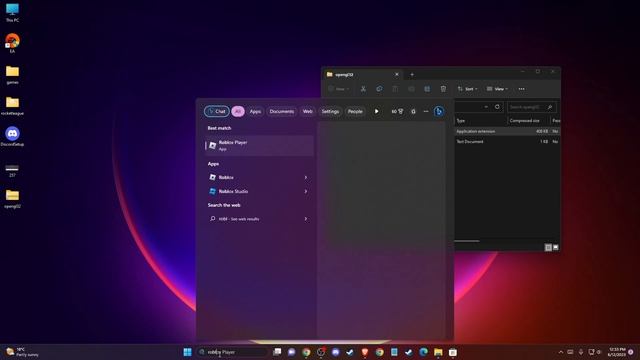This screenshot has height=360, width=640.
Task: Switch to large thumbnails view in File Explorer
Action: click(556, 247)
